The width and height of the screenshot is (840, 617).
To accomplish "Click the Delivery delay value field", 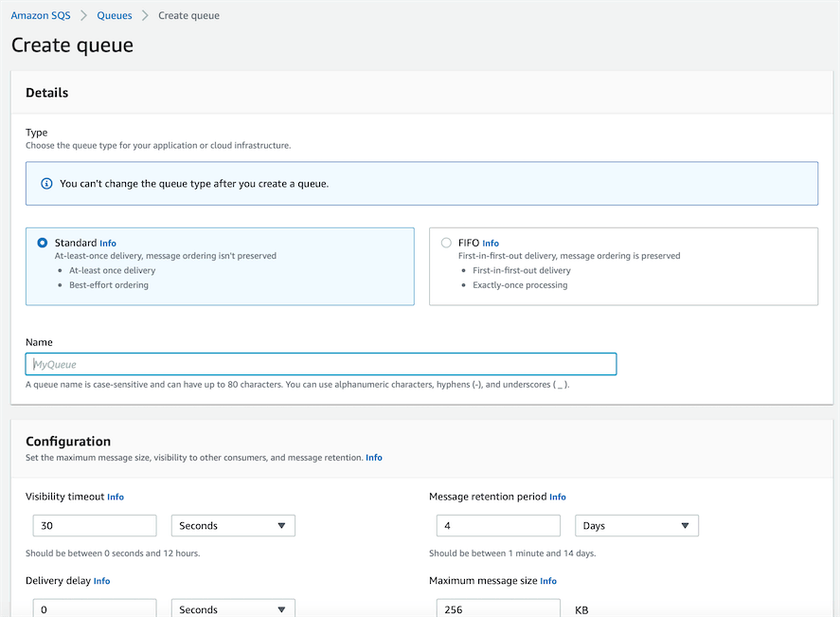I will [x=95, y=608].
